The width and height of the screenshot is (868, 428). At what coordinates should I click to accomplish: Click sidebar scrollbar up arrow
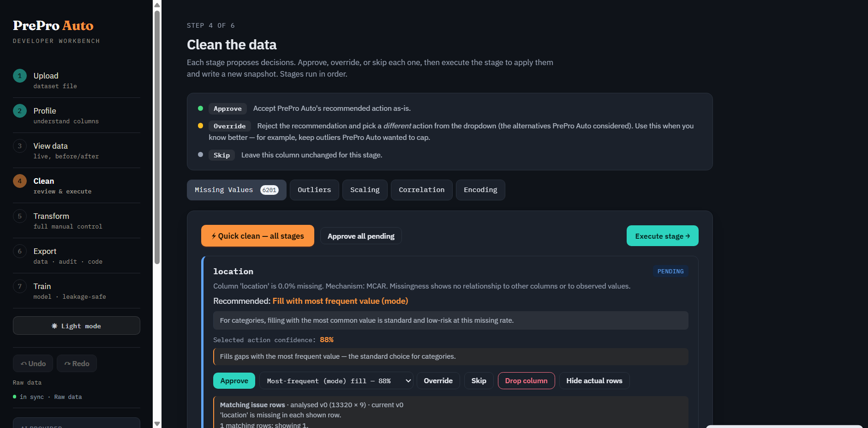click(x=157, y=5)
